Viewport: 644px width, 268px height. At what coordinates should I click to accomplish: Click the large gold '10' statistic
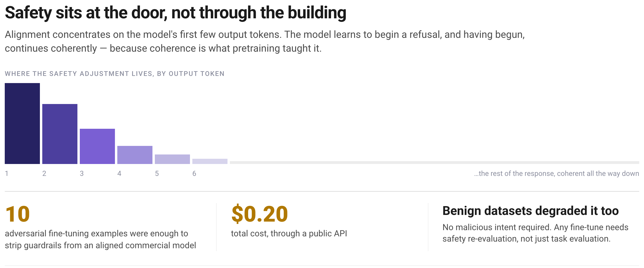18,214
